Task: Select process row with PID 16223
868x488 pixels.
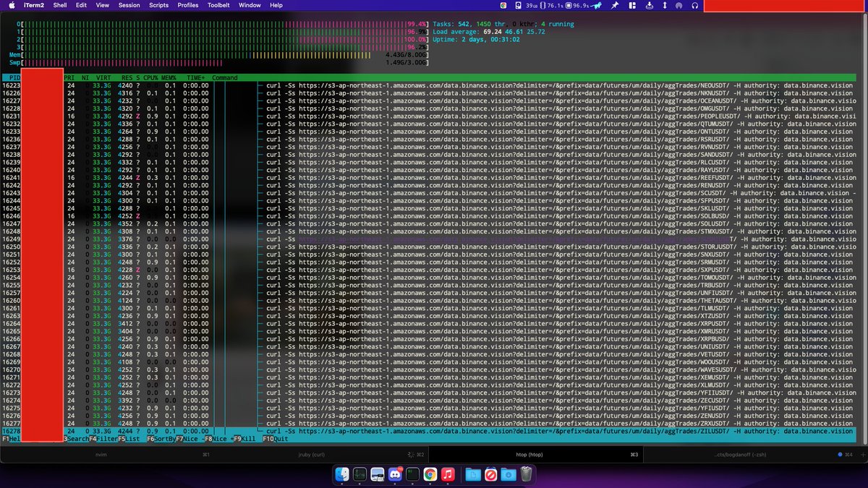Action: point(428,85)
